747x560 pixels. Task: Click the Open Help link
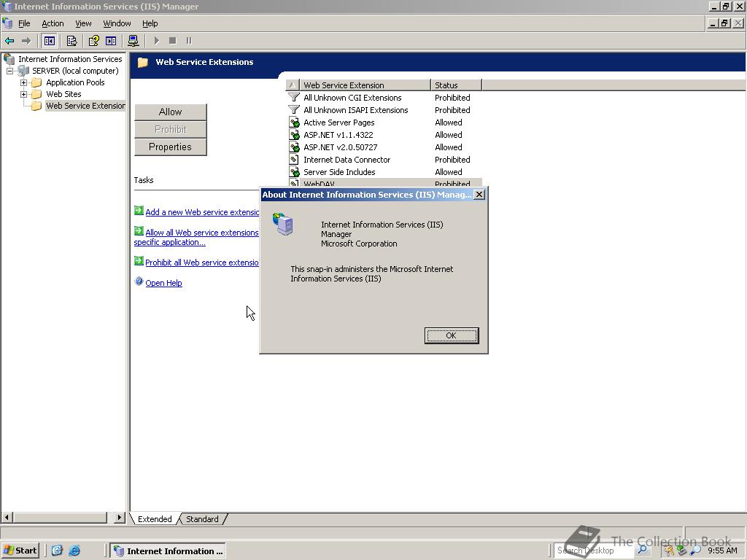(163, 283)
